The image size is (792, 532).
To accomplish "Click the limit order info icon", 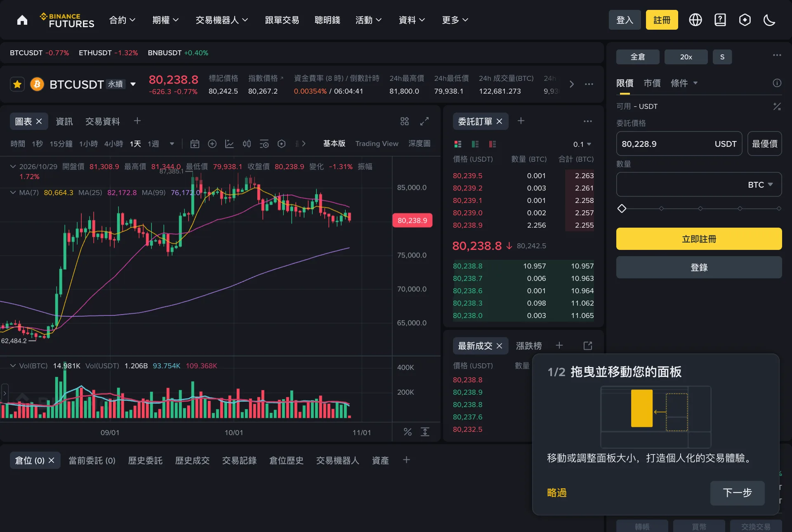I will coord(777,83).
